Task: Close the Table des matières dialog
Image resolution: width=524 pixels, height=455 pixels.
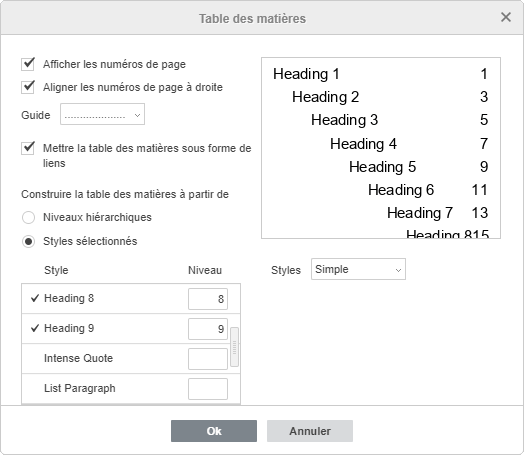Action: click(506, 17)
